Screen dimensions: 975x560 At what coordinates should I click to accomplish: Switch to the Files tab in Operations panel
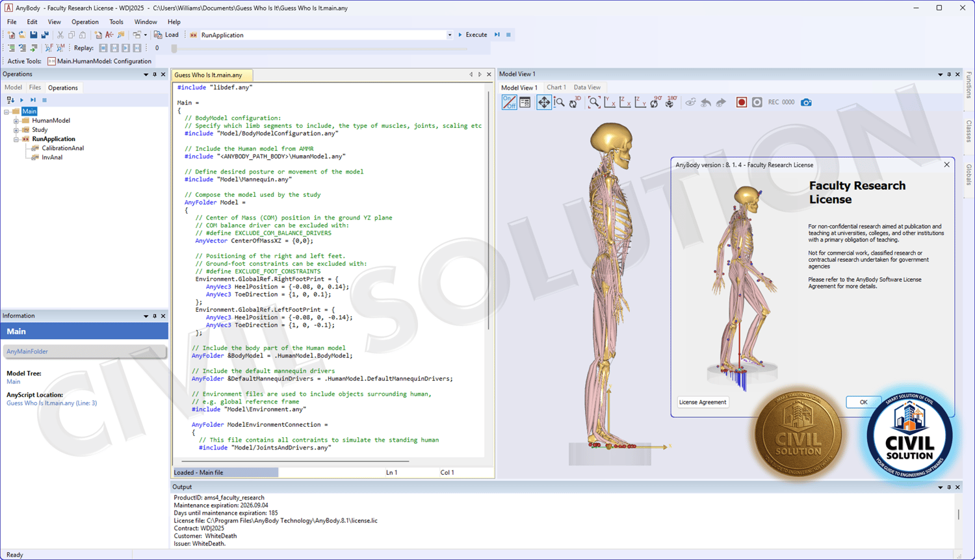pyautogui.click(x=34, y=88)
